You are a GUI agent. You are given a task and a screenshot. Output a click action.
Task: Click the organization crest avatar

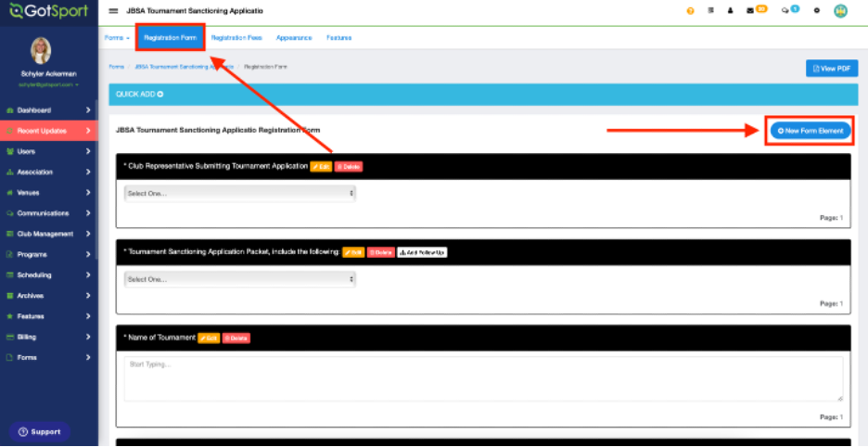pos(840,11)
